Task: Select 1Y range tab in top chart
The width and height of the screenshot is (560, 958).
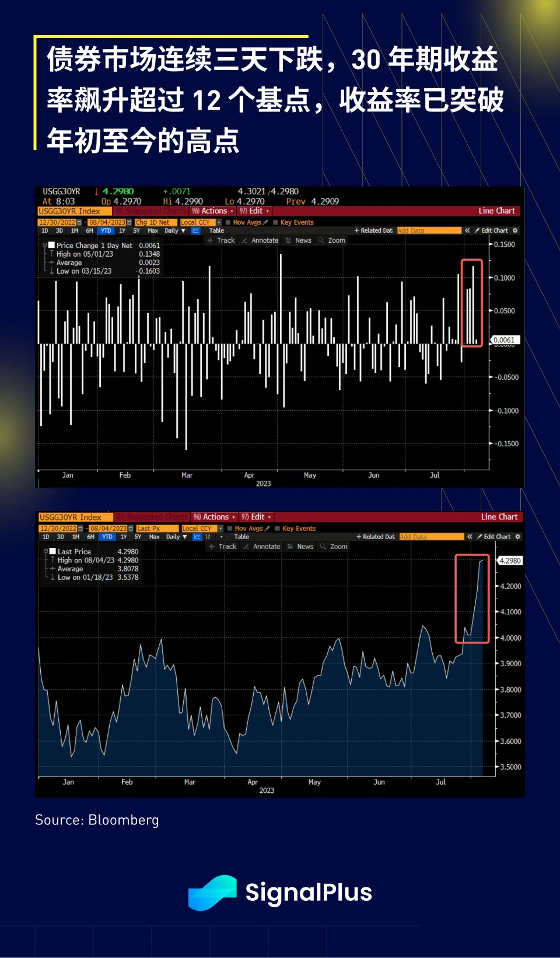Action: (x=122, y=230)
